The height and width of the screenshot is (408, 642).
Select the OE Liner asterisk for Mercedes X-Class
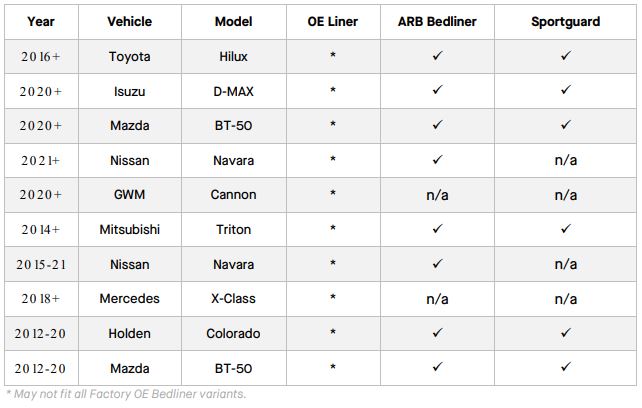pos(333,299)
